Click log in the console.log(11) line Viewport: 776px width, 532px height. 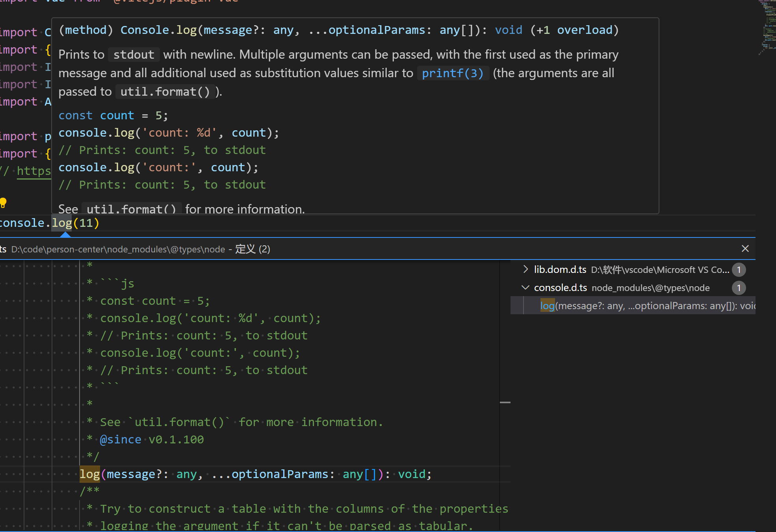point(62,223)
